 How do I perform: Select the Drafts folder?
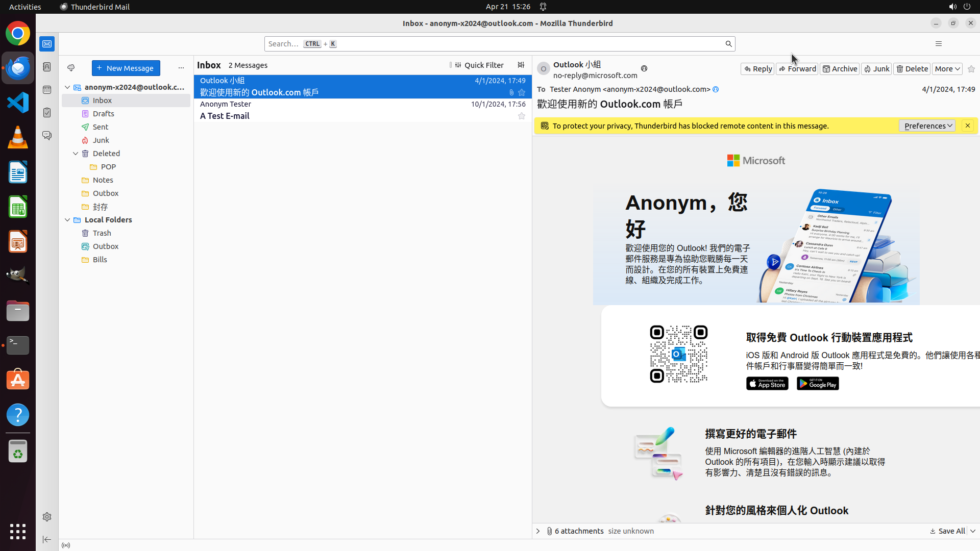tap(104, 114)
